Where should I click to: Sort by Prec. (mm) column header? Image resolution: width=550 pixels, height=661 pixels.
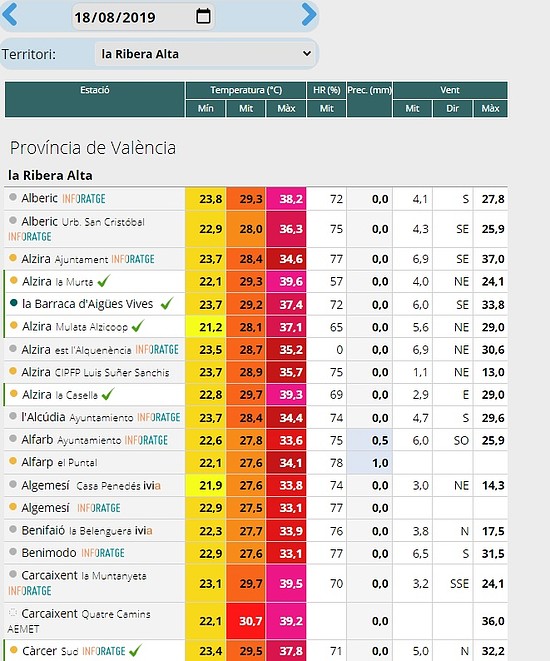coord(369,99)
